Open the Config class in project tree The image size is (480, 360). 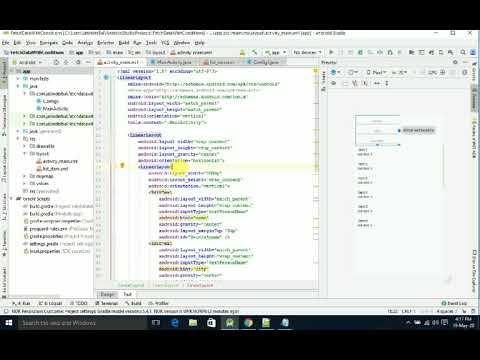pos(48,101)
